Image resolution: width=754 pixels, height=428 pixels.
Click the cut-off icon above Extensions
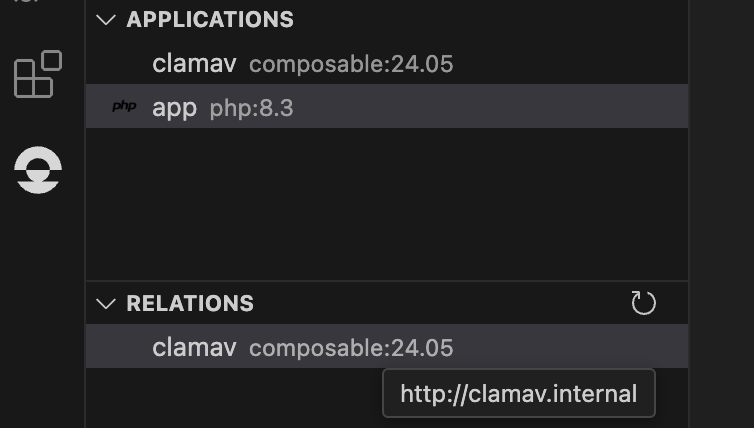pos(27,1)
